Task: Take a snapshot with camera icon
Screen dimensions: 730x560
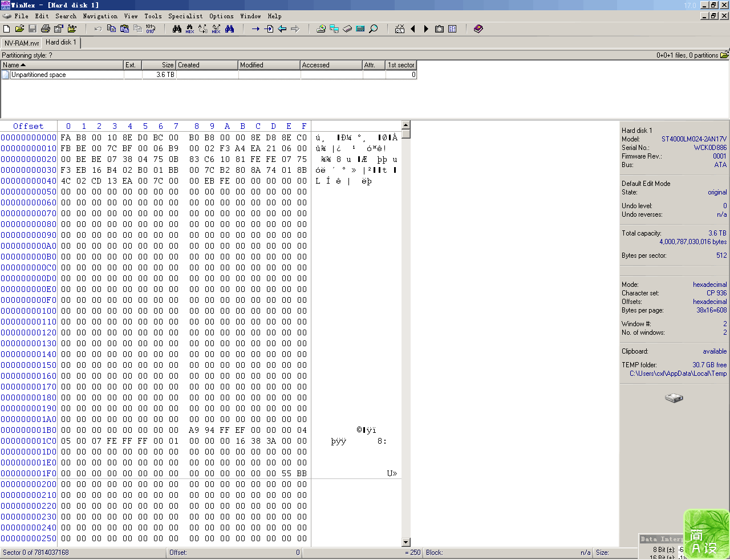Action: coord(439,29)
